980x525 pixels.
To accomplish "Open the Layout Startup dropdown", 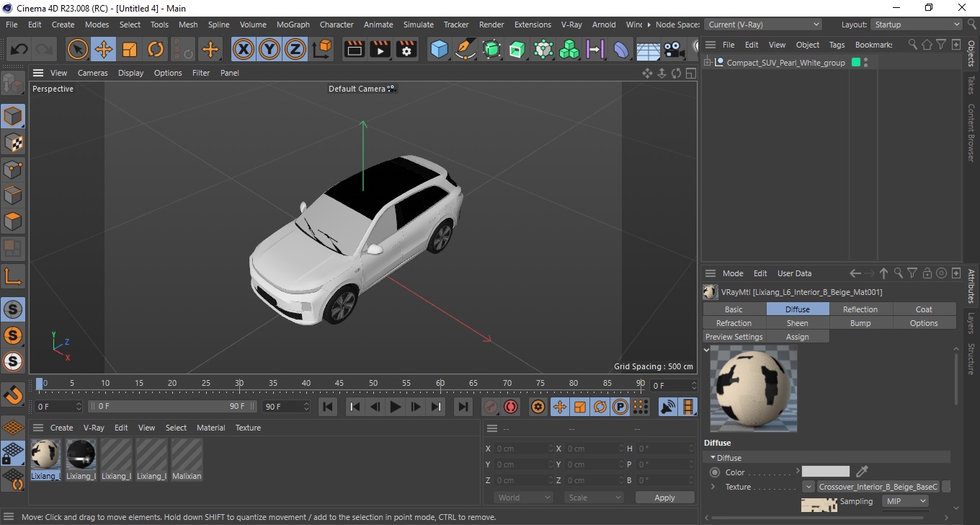I will coord(916,25).
